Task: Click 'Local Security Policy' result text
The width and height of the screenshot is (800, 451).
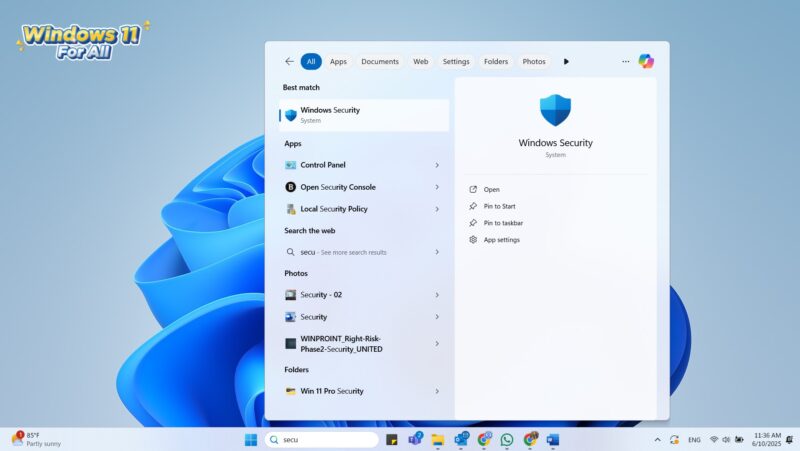Action: 334,209
